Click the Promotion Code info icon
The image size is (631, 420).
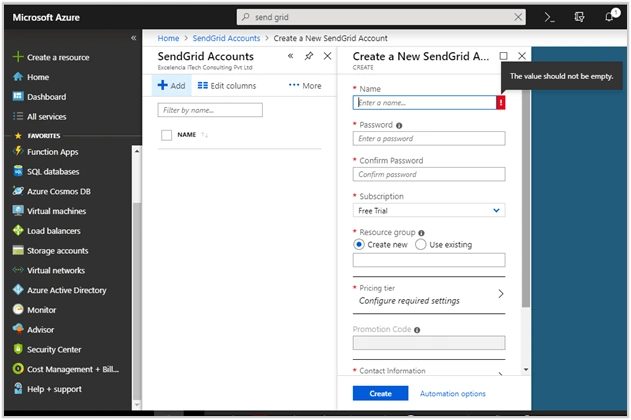click(x=417, y=330)
